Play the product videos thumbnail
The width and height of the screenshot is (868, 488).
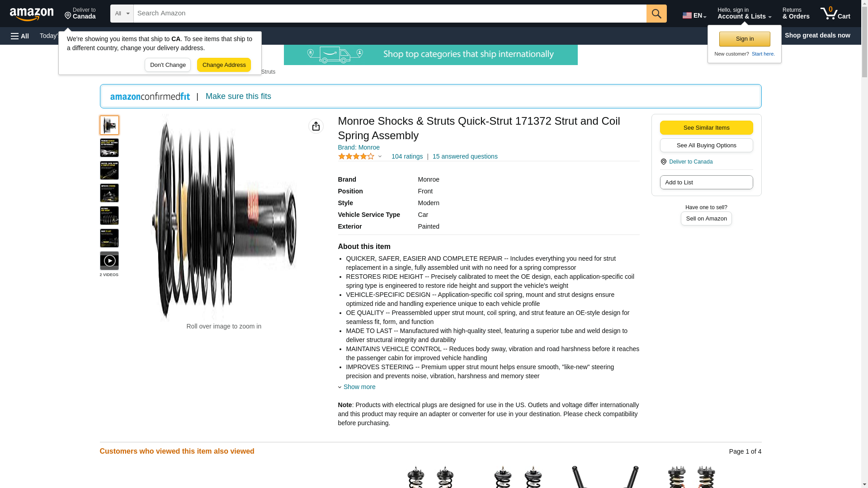pos(109,261)
